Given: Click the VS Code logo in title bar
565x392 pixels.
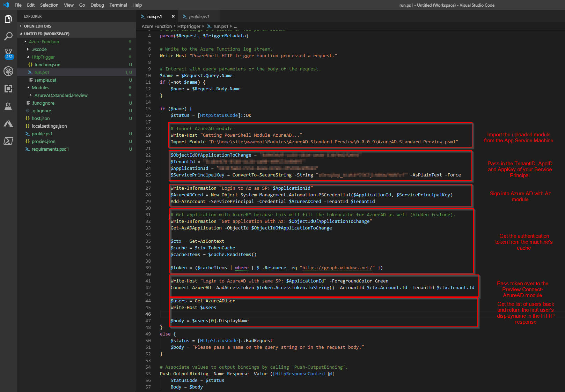Looking at the screenshot, I should 6,5.
